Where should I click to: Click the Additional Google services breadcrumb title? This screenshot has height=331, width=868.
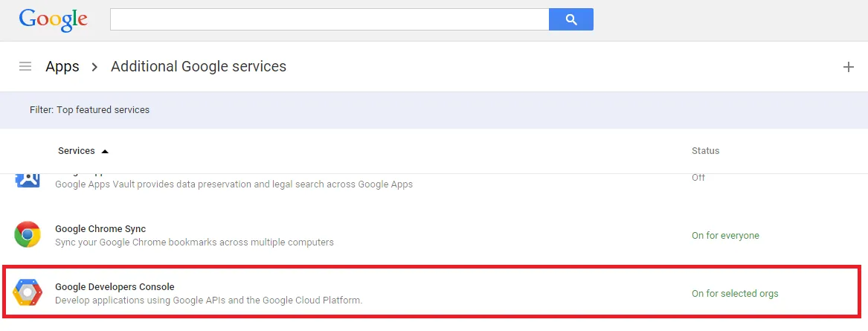(x=199, y=66)
